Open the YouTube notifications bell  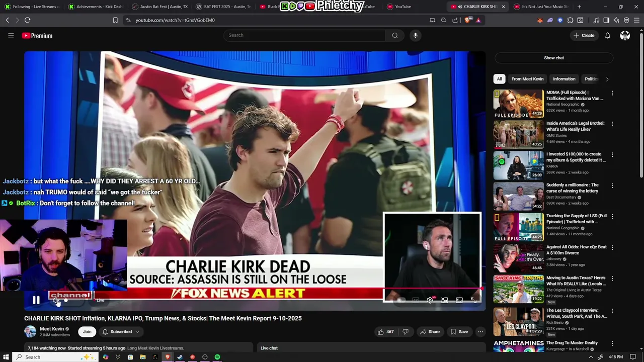pos(607,35)
